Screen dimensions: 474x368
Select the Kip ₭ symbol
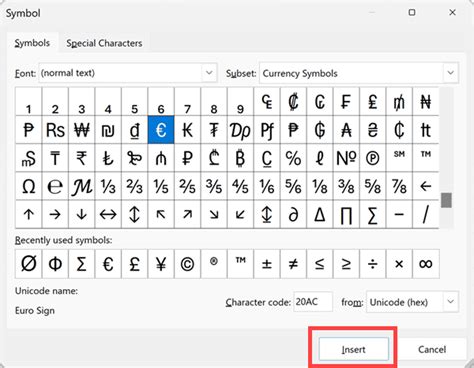pos(187,130)
